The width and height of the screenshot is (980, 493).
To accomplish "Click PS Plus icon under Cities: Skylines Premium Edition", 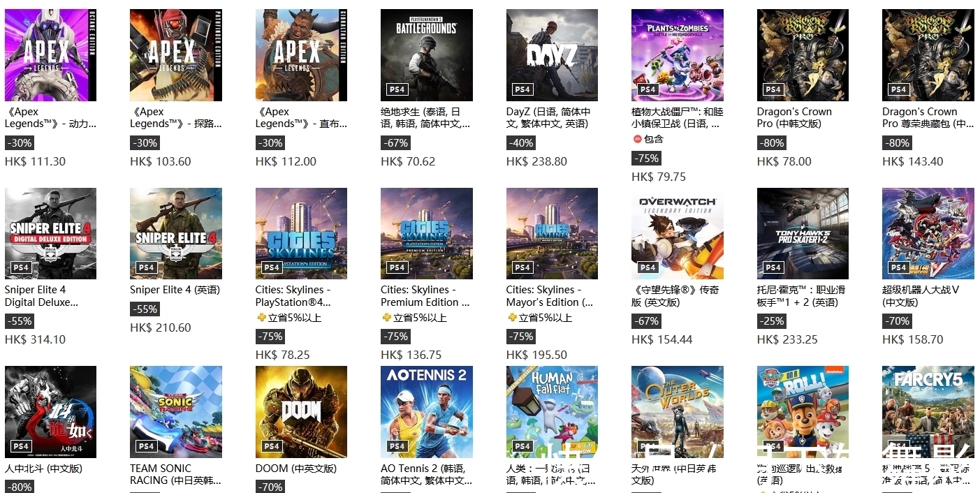I will 386,318.
